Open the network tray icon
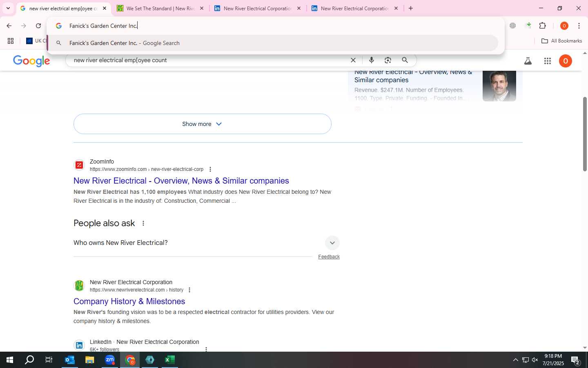 tap(526, 360)
